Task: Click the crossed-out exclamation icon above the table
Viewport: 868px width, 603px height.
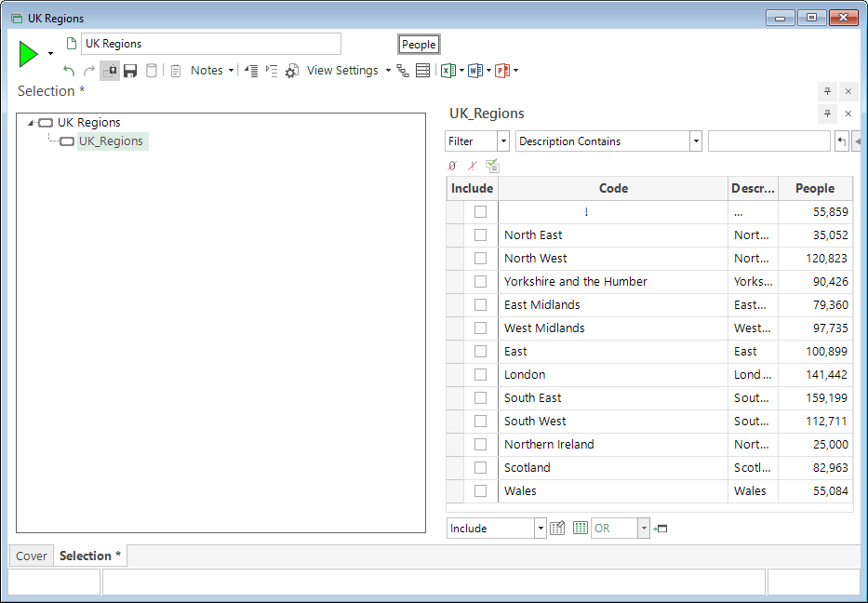Action: coord(473,166)
